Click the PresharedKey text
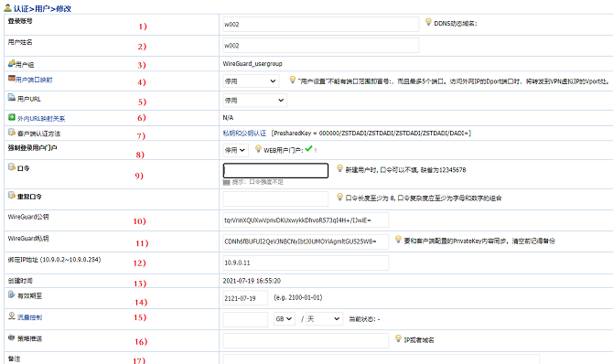 tap(371, 134)
